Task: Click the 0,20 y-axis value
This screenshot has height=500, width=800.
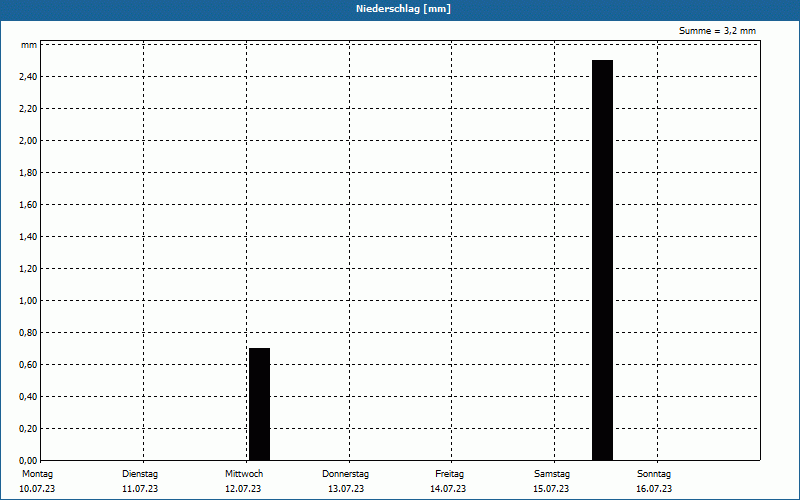Action: [x=28, y=429]
